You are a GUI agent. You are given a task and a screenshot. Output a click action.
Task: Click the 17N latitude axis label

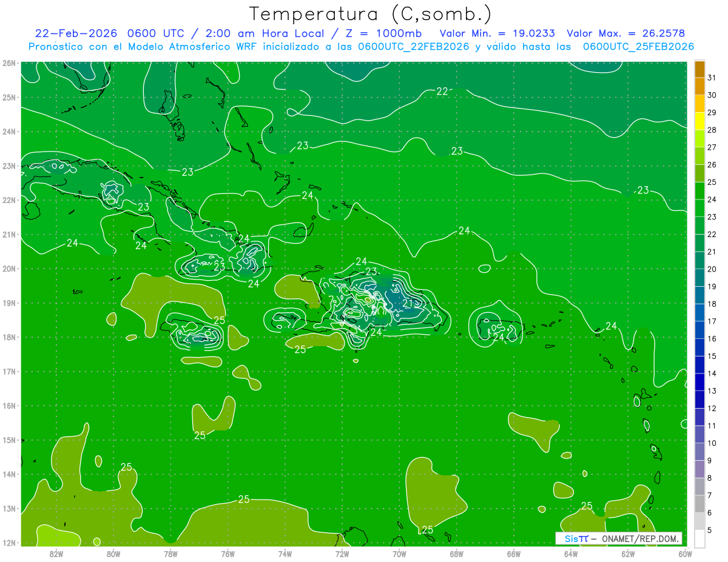point(8,372)
